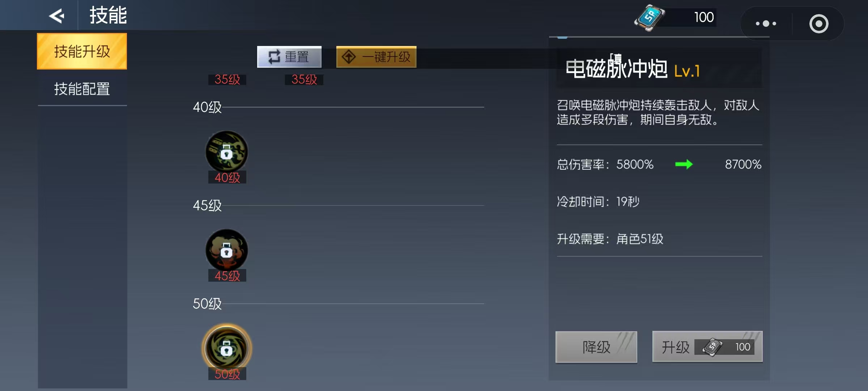
Task: Click the SP cost icon in upgrade button
Action: (712, 347)
